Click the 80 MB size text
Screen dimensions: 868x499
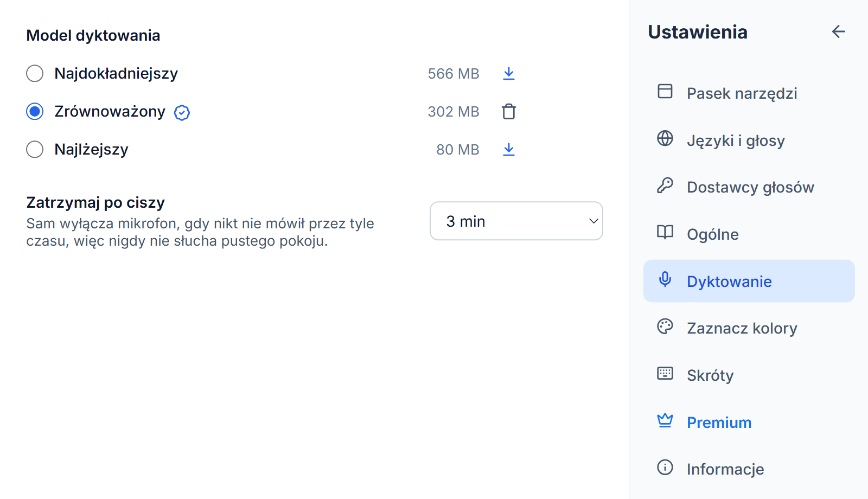point(458,150)
